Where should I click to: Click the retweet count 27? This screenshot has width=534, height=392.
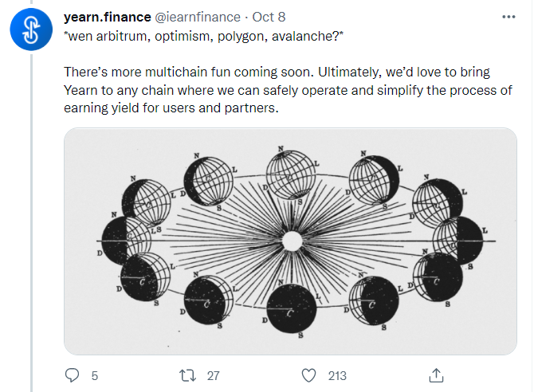pyautogui.click(x=213, y=375)
